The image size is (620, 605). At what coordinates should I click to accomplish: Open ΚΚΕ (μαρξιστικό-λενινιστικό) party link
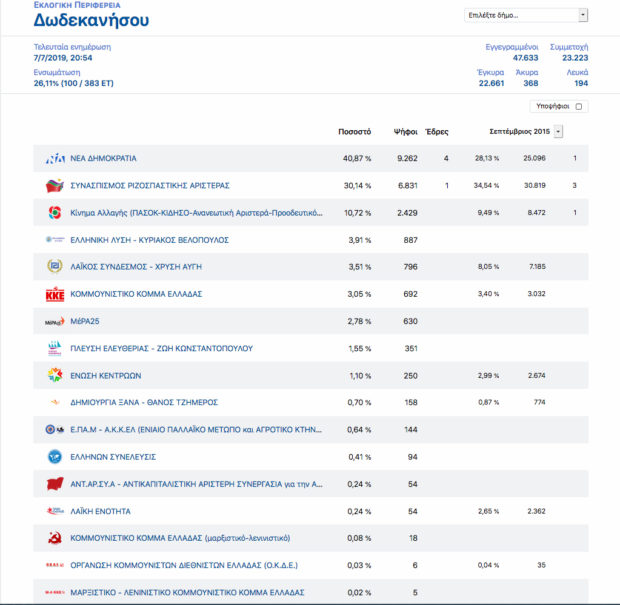pyautogui.click(x=180, y=538)
